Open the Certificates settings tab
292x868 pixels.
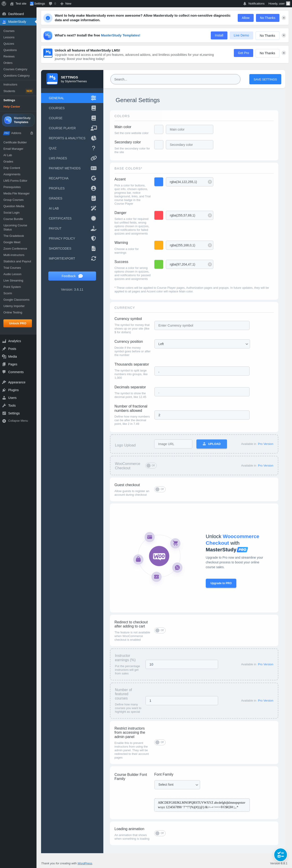point(72,218)
